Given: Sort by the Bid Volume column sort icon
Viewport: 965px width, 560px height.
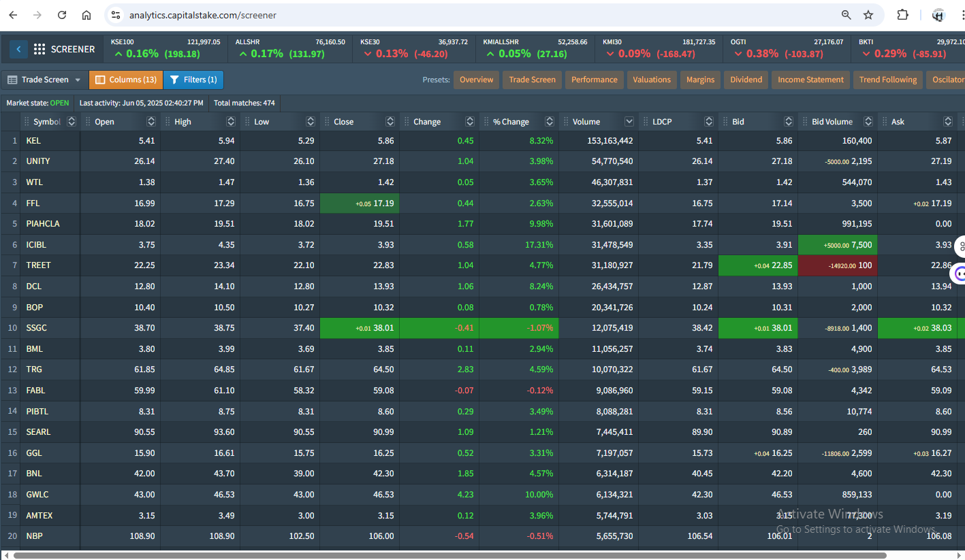Looking at the screenshot, I should (868, 122).
